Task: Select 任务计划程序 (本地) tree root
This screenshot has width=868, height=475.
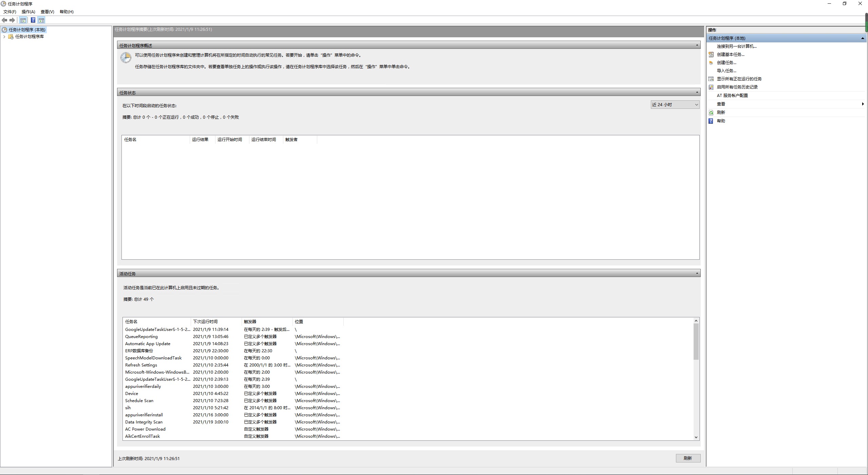Action: coord(27,30)
